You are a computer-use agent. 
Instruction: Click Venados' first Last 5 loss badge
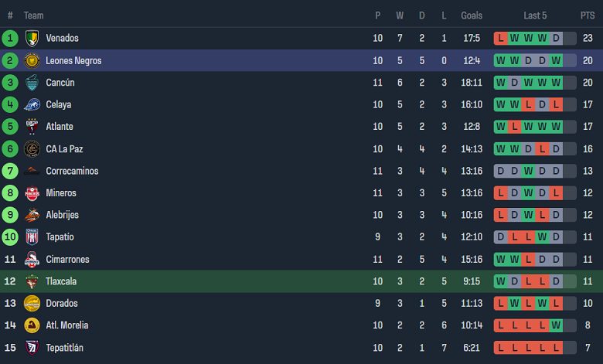501,39
